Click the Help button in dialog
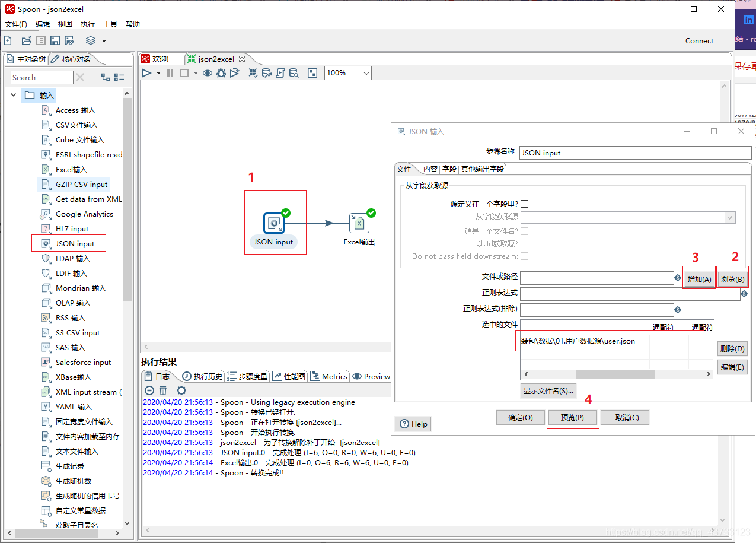Viewport: 756px width, 543px height. (x=413, y=424)
